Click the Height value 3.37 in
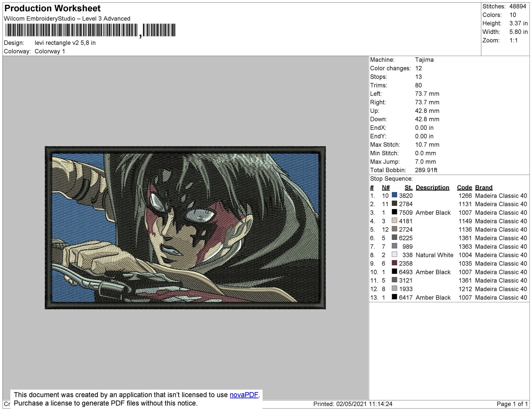Image resolution: width=532 pixels, height=411 pixels. (518, 24)
